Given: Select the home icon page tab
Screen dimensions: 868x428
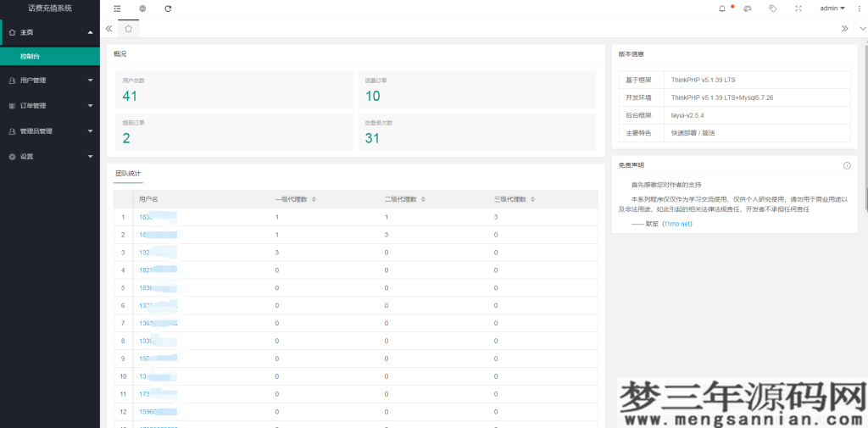Looking at the screenshot, I should (x=129, y=28).
